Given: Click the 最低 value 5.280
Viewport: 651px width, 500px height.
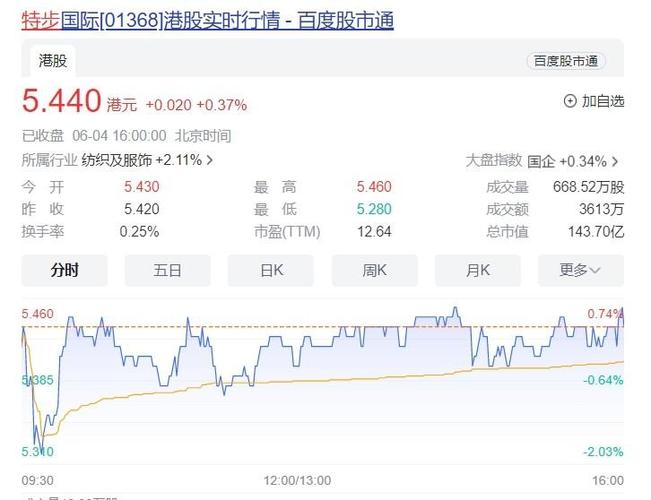Looking at the screenshot, I should click(x=374, y=209).
